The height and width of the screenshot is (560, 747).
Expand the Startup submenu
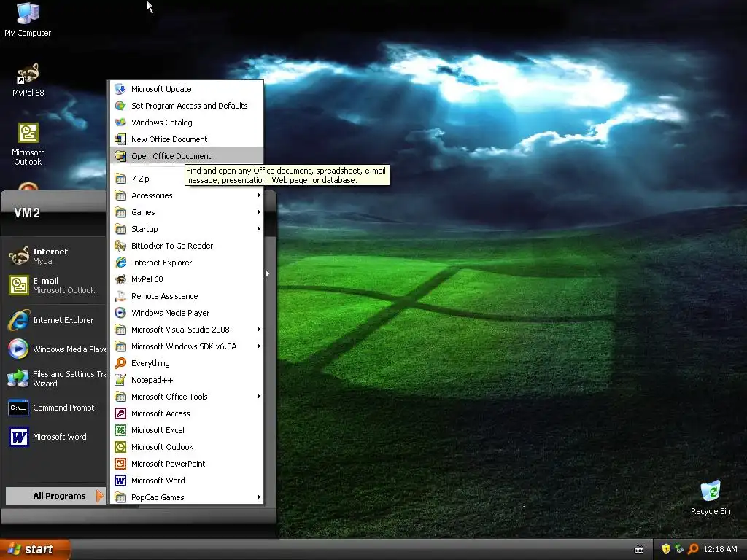(x=187, y=228)
